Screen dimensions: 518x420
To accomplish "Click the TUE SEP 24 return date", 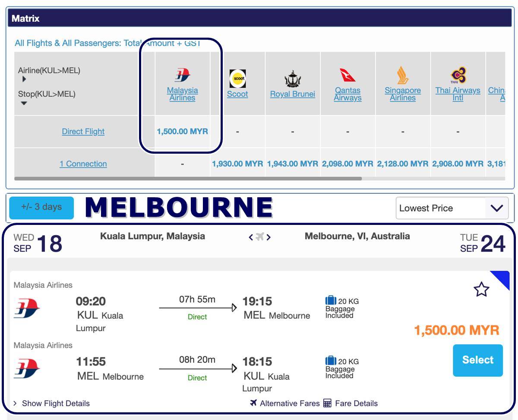I will [483, 243].
